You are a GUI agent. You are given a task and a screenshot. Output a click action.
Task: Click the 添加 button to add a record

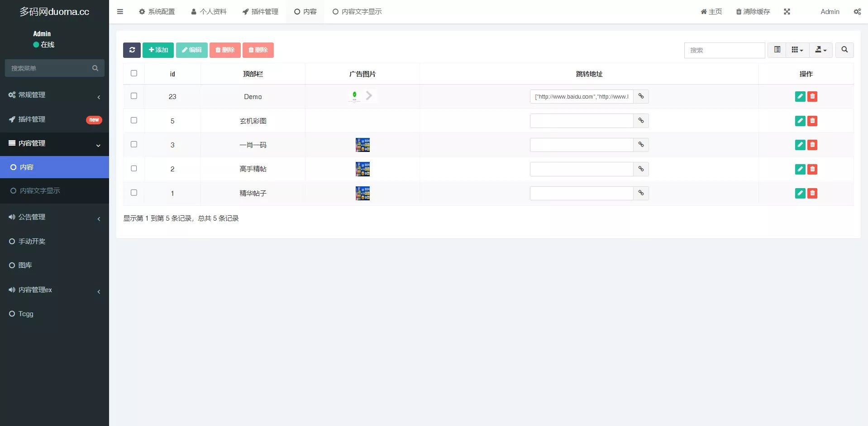pyautogui.click(x=157, y=50)
